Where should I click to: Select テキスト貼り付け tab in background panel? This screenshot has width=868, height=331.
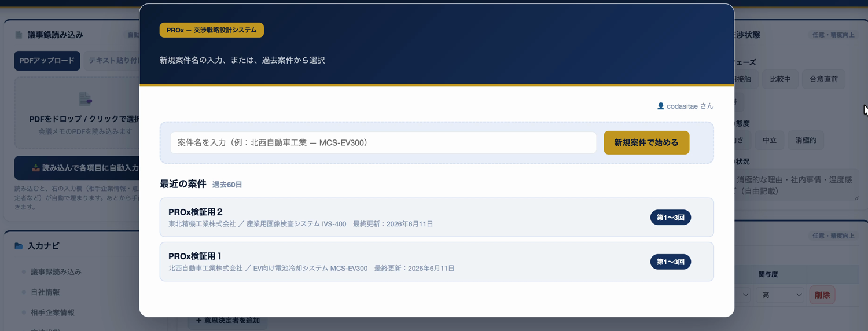coord(113,61)
